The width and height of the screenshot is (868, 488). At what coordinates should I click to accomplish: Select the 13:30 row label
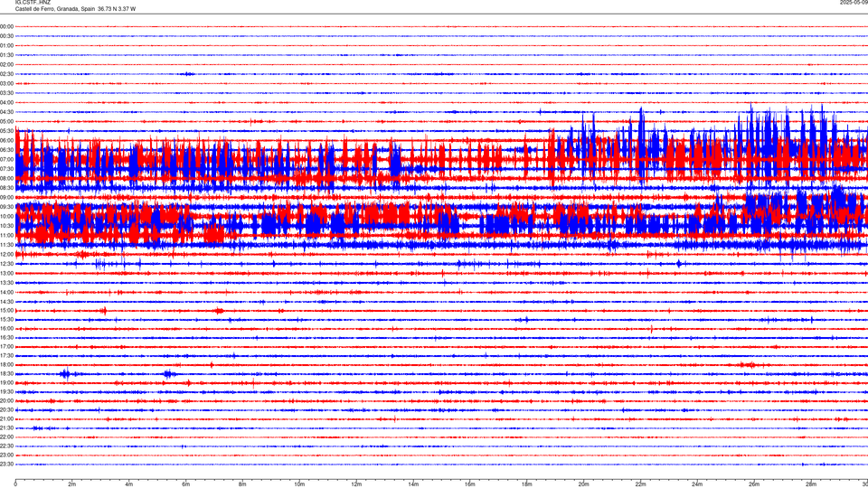coord(6,283)
